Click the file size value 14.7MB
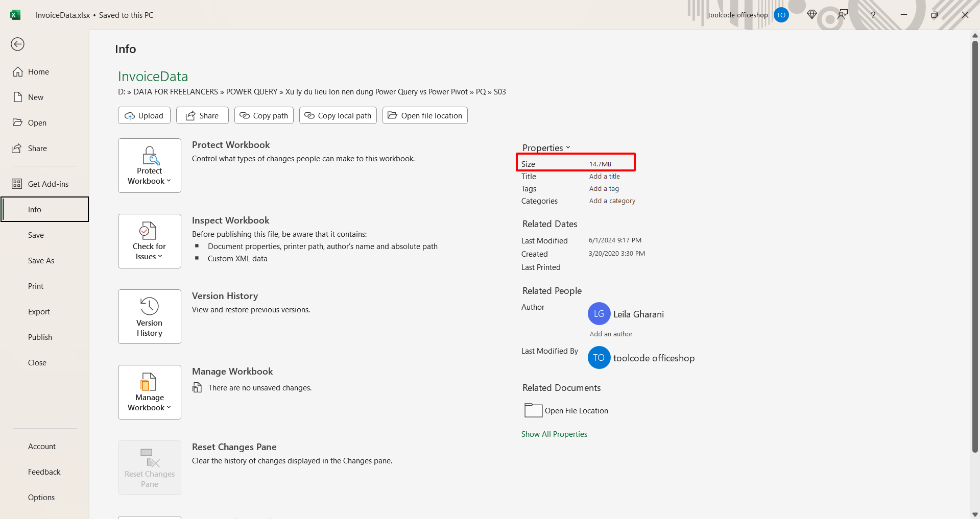This screenshot has height=519, width=980. tap(600, 164)
